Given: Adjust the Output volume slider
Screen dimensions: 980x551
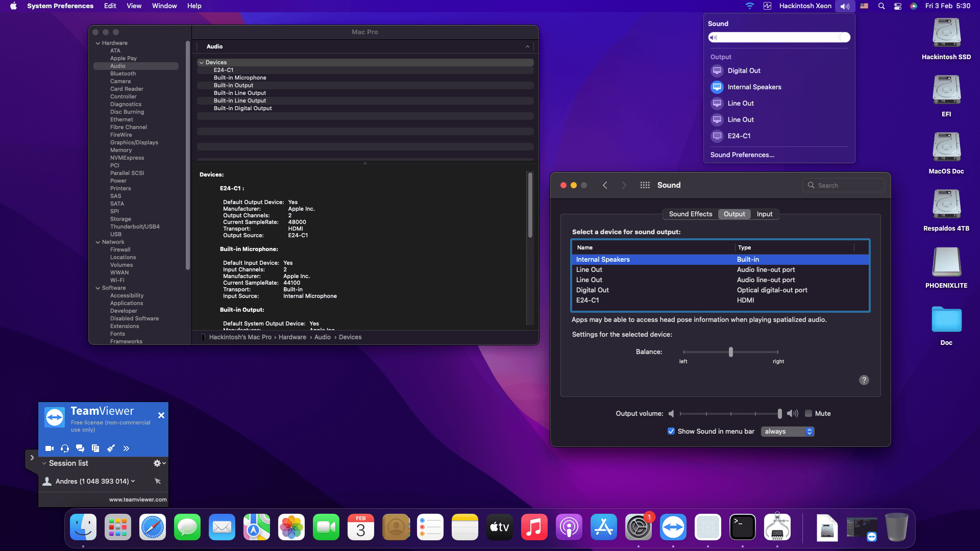Looking at the screenshot, I should point(730,414).
